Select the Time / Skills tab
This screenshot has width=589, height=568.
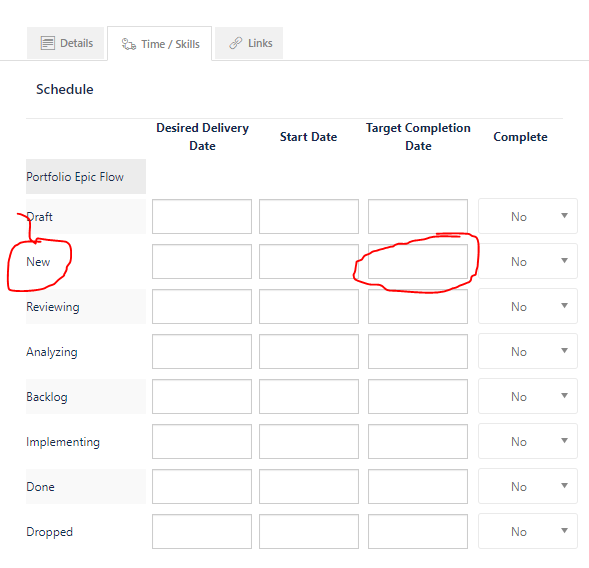point(160,44)
